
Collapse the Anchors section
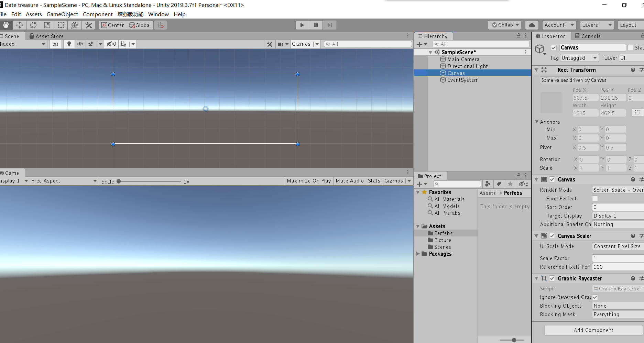[x=537, y=122]
